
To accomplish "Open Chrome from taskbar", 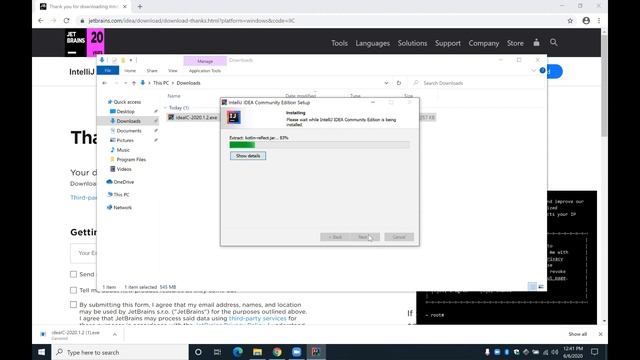I will coord(277,352).
